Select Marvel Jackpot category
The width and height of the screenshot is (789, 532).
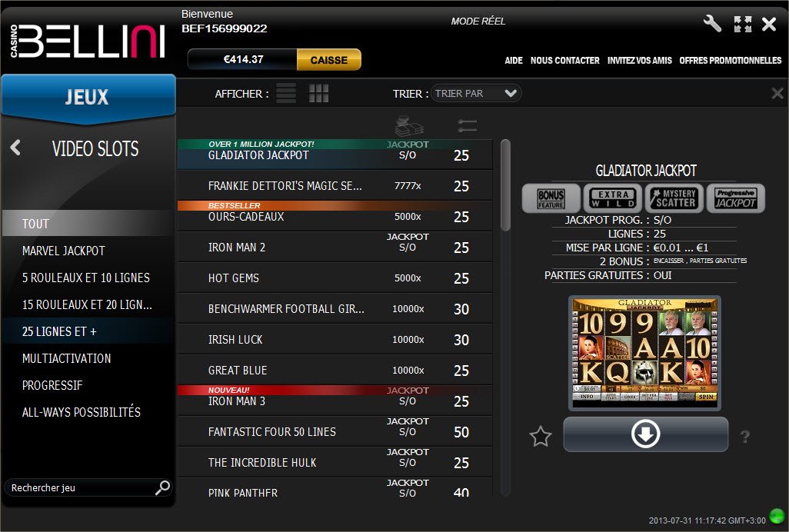(88, 251)
